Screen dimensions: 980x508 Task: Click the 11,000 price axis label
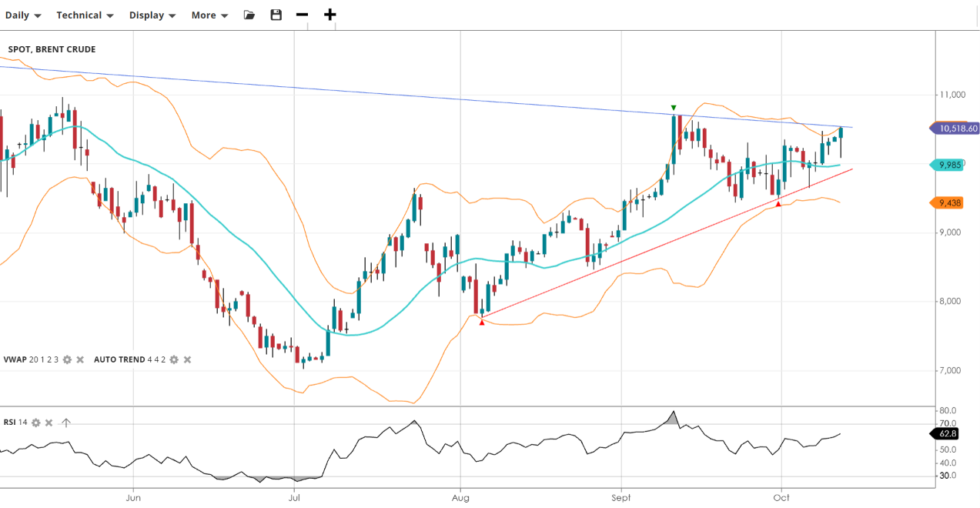point(953,95)
